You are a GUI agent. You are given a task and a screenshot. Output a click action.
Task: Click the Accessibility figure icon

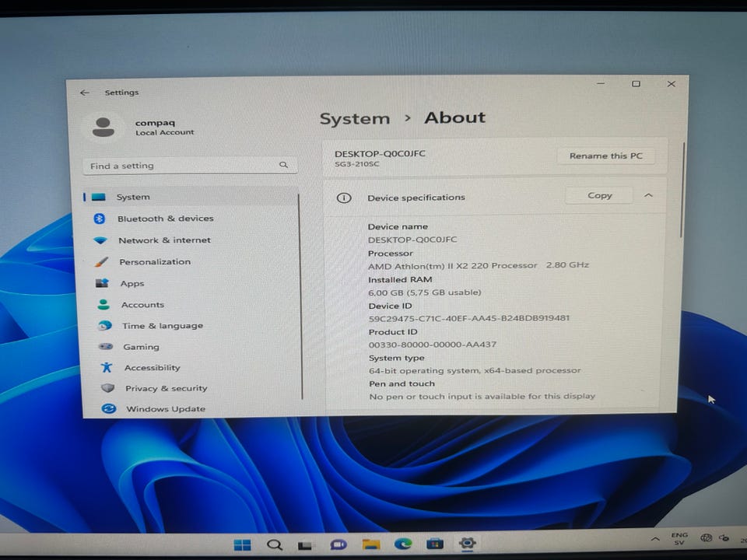click(x=107, y=367)
